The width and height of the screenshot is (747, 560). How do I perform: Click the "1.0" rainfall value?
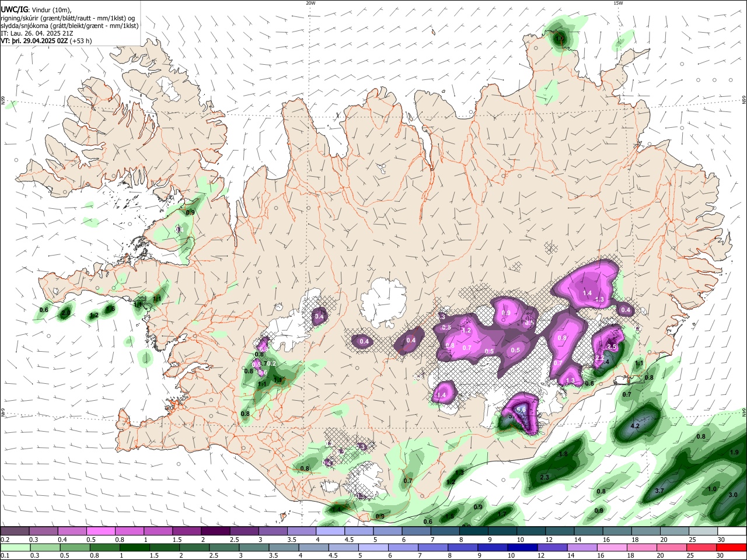712,489
